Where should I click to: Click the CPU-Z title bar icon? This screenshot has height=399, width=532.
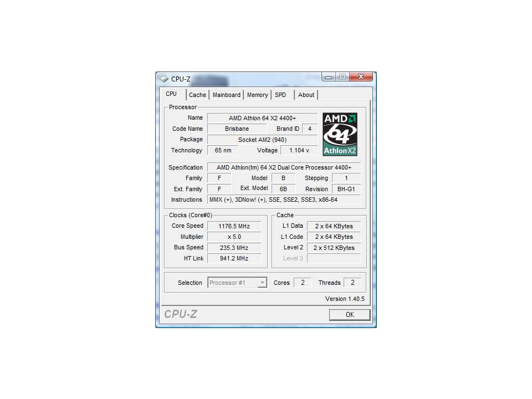[164, 79]
